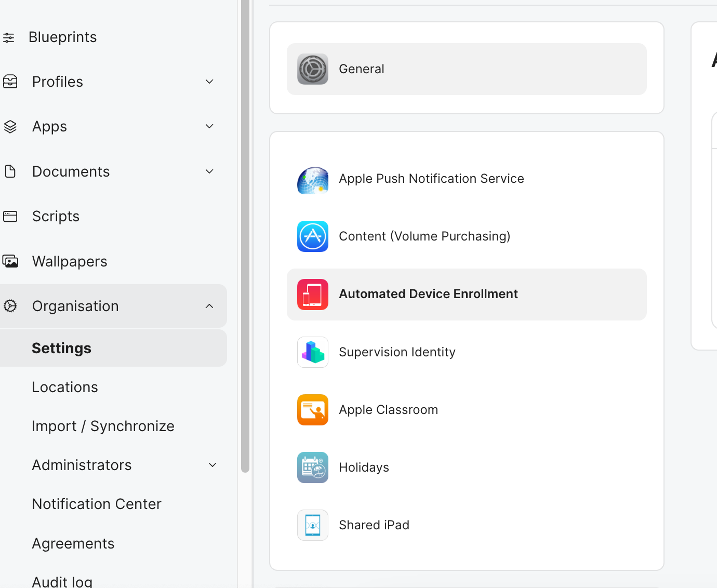Select the Settings submenu item
The width and height of the screenshot is (717, 588).
(113, 348)
